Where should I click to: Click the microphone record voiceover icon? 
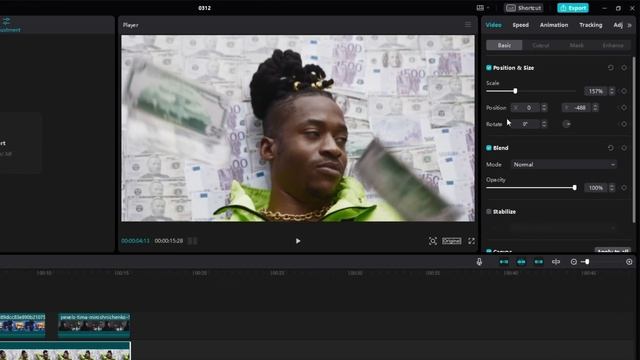[x=479, y=262]
